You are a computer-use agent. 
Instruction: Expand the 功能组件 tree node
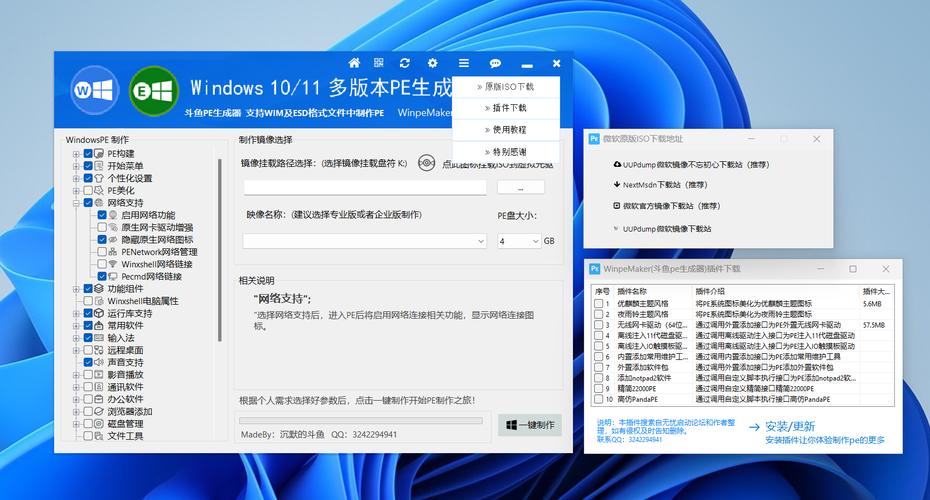(76, 289)
